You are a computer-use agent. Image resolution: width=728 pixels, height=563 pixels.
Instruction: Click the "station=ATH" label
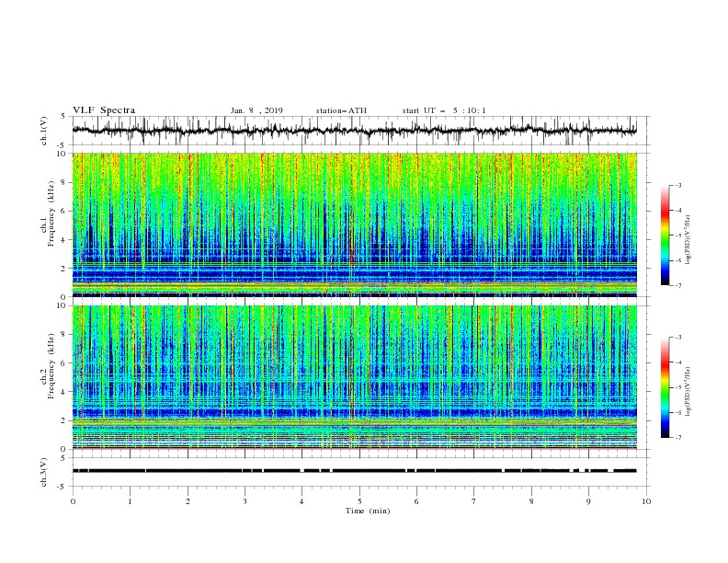tap(341, 110)
